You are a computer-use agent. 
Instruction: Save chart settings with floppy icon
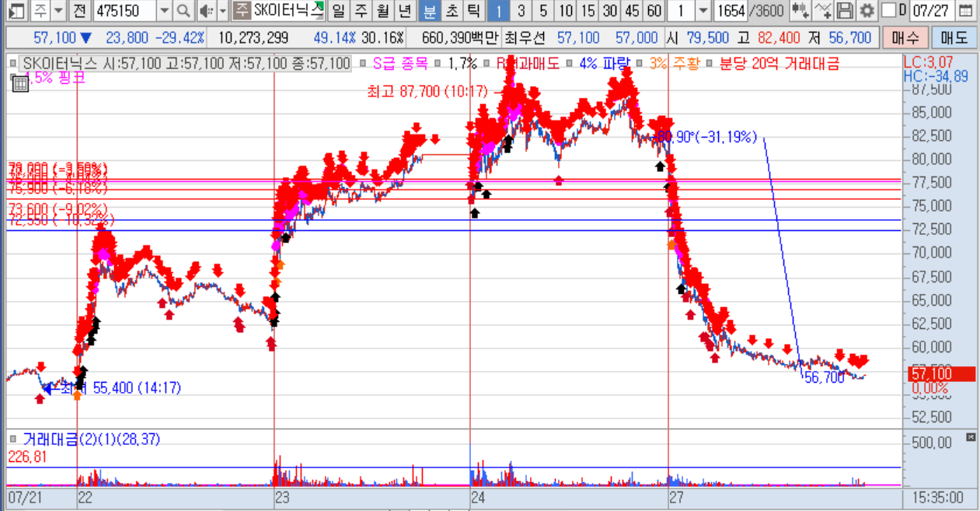click(x=845, y=11)
